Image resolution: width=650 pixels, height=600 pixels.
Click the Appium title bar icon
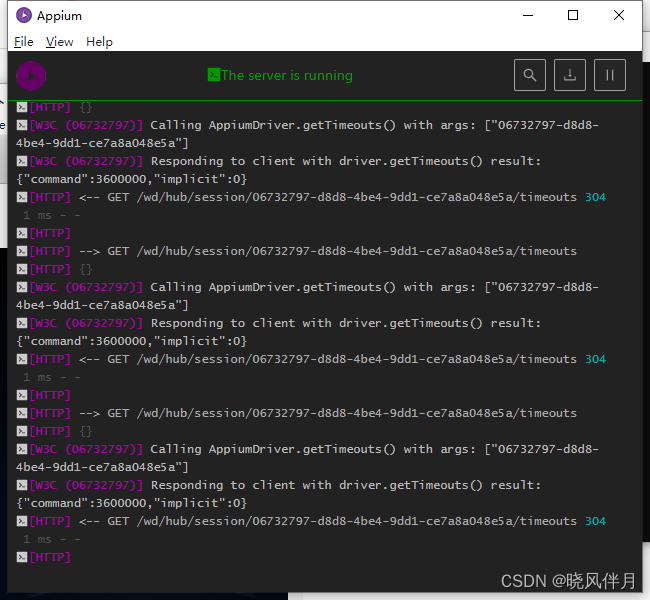24,15
